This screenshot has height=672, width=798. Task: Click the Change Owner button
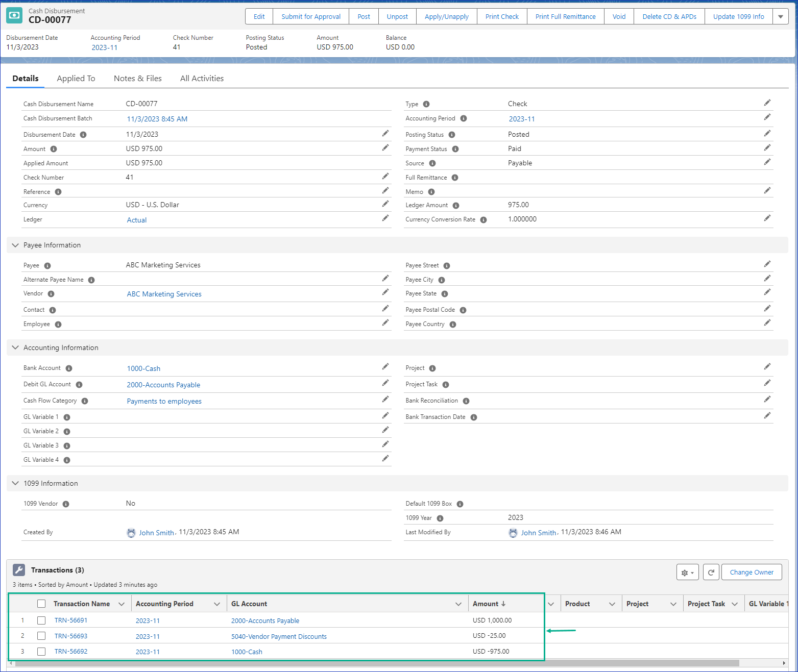coord(752,573)
